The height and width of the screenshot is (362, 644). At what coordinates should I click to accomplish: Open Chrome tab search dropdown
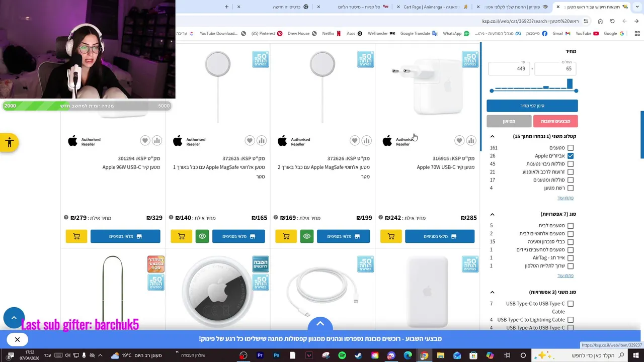coord(636,7)
